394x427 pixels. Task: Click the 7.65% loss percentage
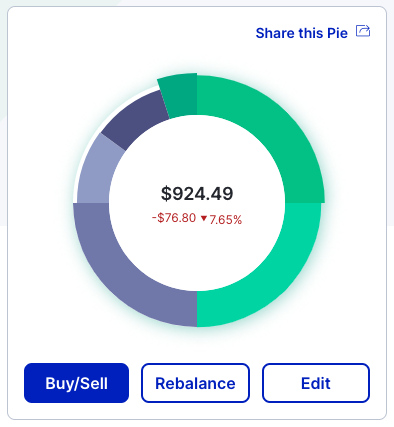[226, 220]
